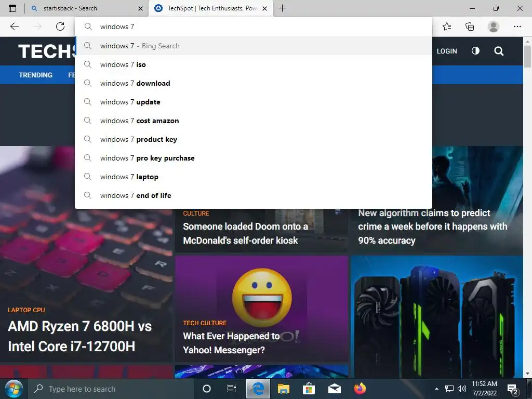Reload the page with the refresh icon

(60, 26)
